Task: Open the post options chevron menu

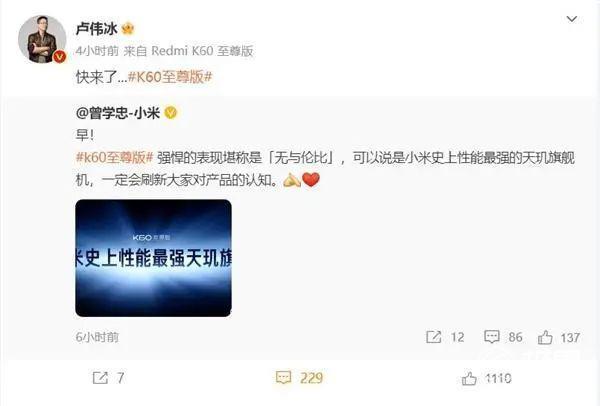Action: 571,19
